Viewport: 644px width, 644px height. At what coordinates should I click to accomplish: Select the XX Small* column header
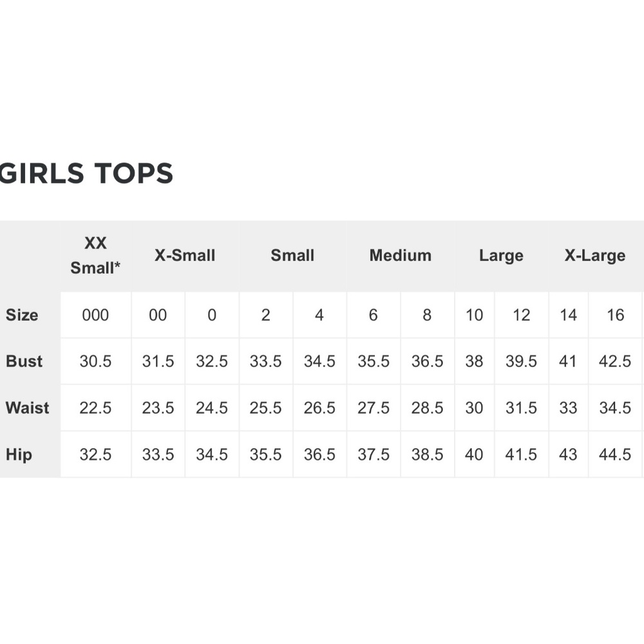(95, 256)
